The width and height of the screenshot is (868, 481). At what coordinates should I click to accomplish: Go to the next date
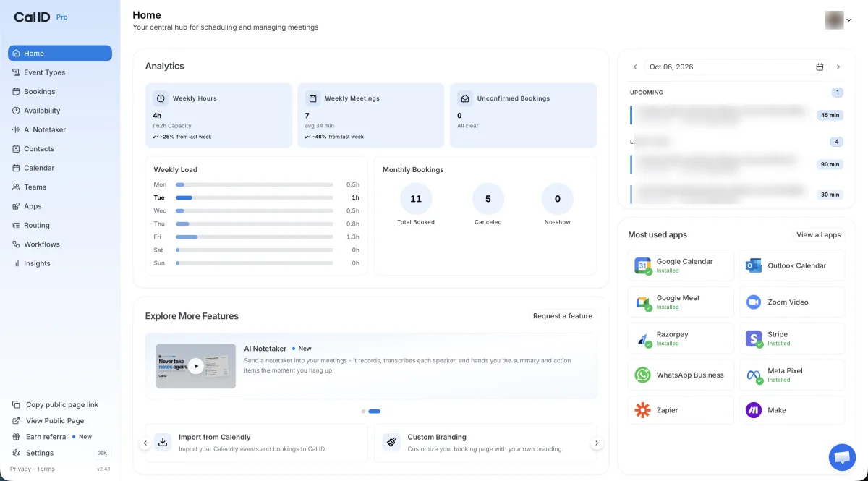point(838,67)
